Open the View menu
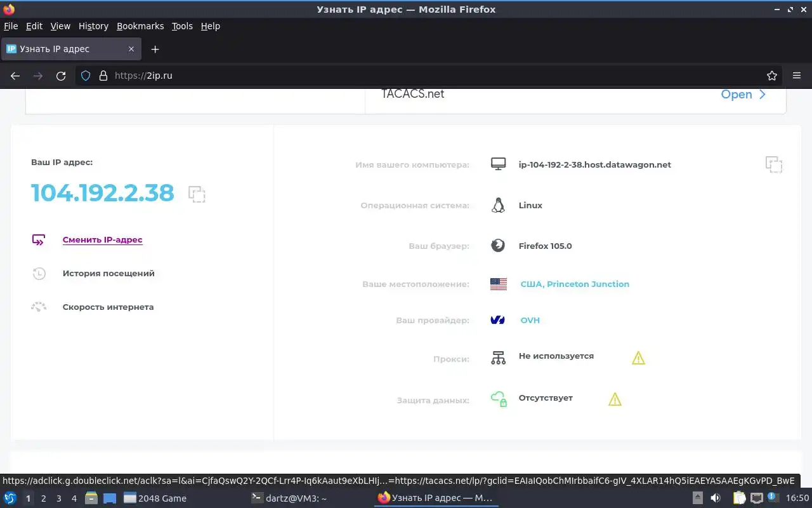The image size is (812, 508). pos(60,26)
